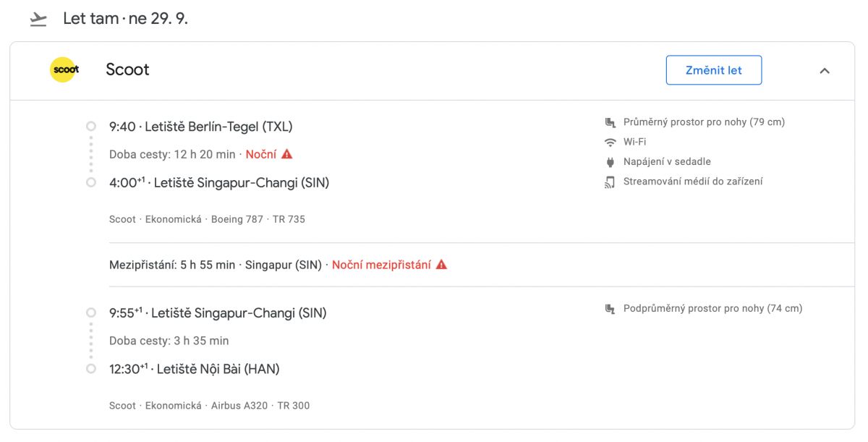Click the in-seat power plug icon
Viewport: 868px width, 442px height.
coord(610,162)
